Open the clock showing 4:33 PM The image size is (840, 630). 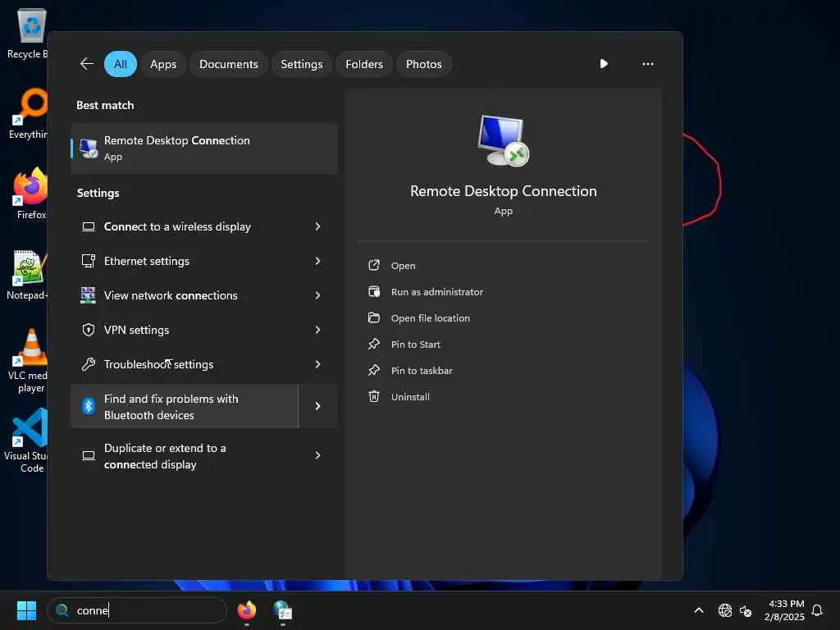click(x=784, y=610)
